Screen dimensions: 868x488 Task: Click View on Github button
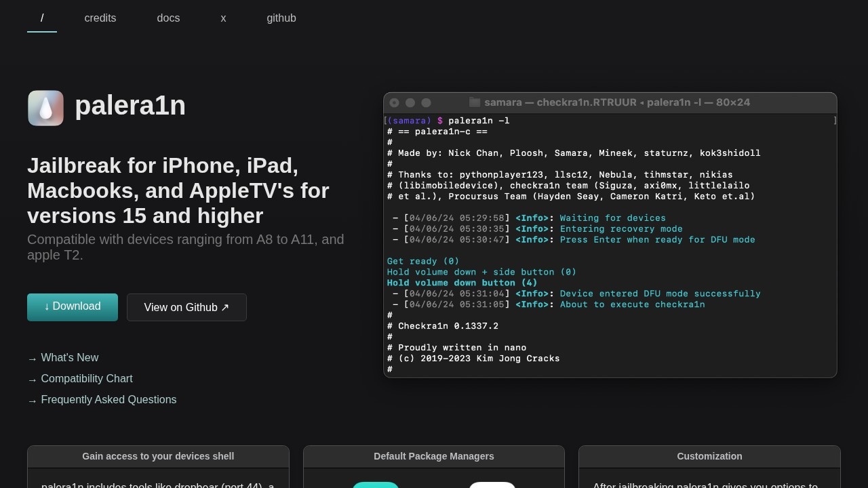(186, 308)
